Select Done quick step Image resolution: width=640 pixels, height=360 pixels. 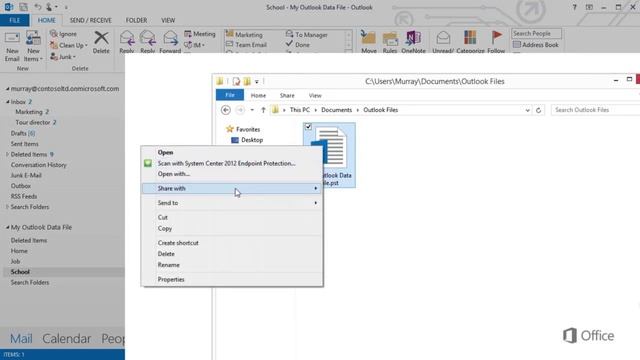pos(298,45)
